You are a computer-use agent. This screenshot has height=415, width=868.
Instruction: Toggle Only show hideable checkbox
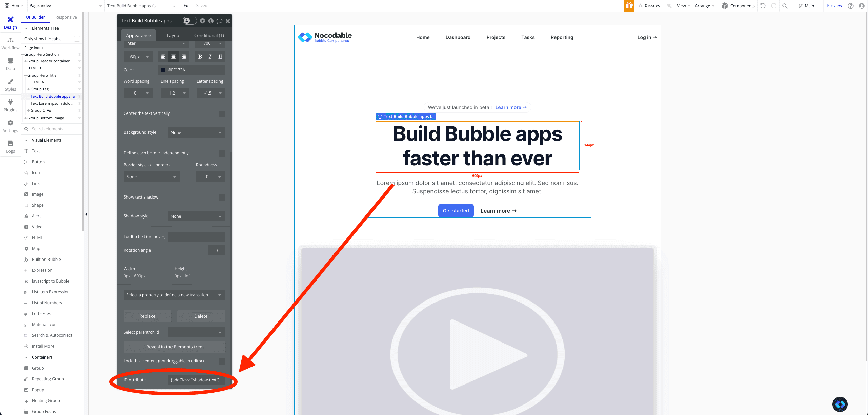tap(77, 39)
